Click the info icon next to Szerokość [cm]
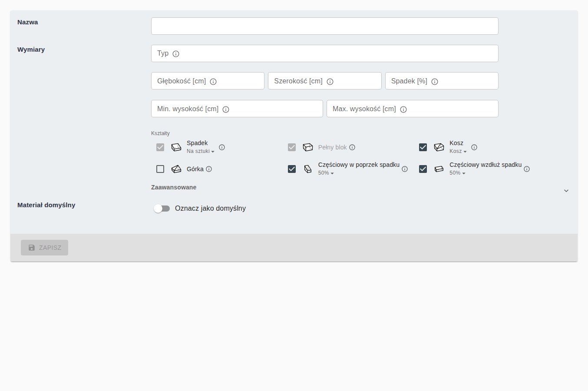588x391 pixels. pyautogui.click(x=330, y=82)
